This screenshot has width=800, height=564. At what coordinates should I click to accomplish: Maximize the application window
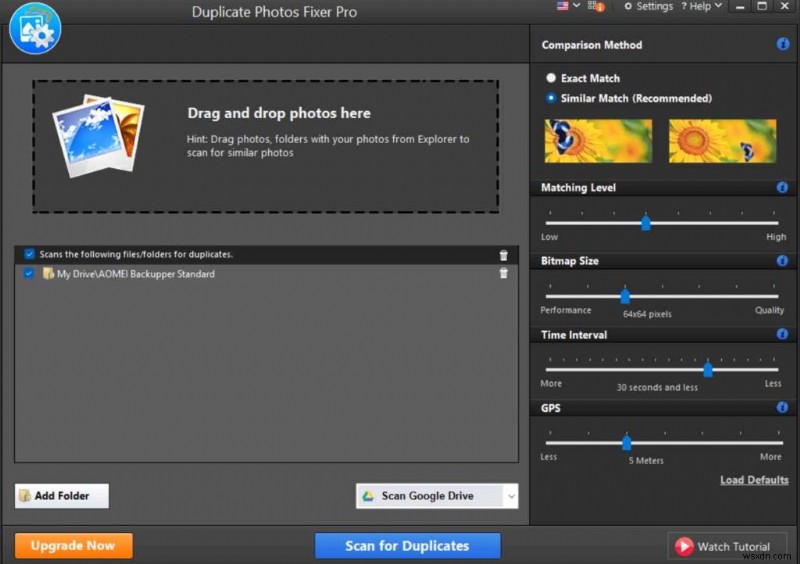click(x=762, y=6)
